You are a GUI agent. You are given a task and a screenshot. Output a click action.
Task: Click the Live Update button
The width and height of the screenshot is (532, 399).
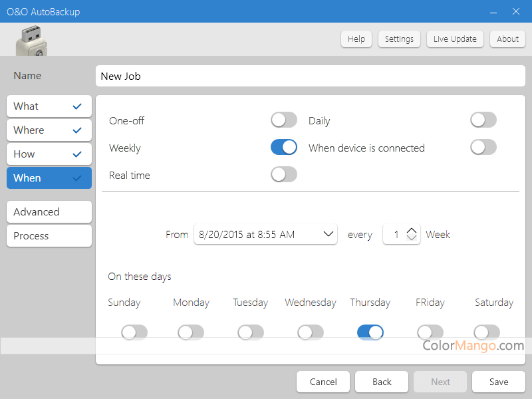pos(455,39)
